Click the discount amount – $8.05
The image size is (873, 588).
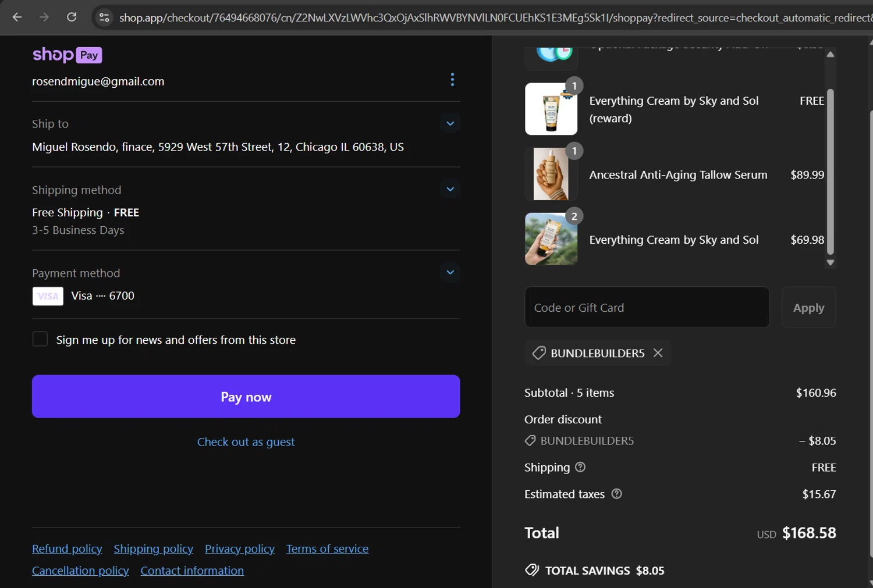pyautogui.click(x=817, y=440)
